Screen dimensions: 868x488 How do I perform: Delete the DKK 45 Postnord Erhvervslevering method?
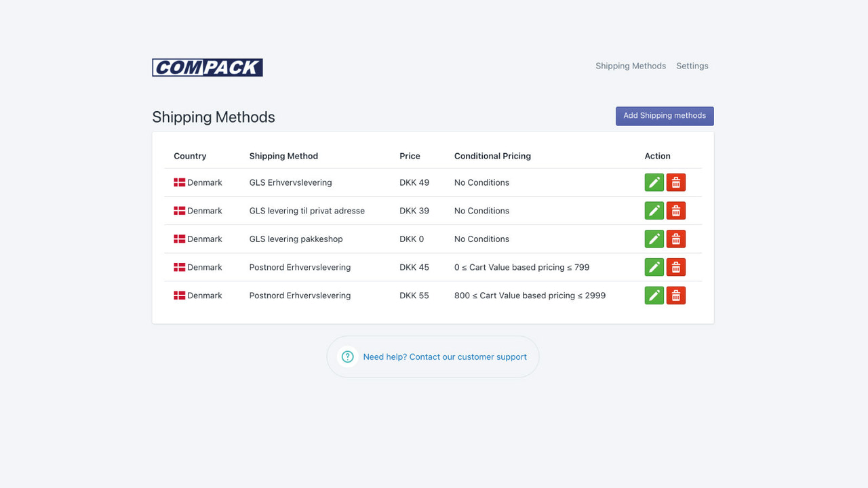[675, 267]
